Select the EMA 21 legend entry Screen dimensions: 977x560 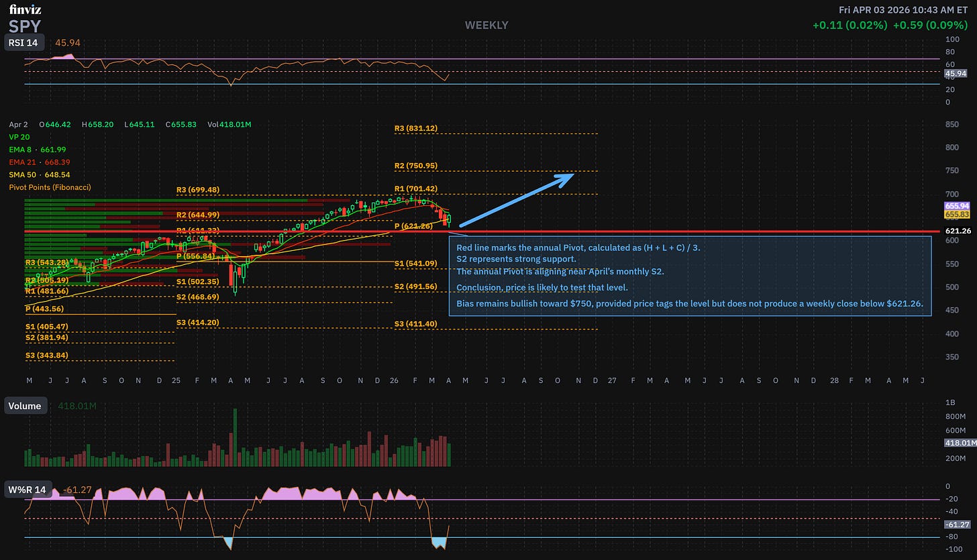40,162
